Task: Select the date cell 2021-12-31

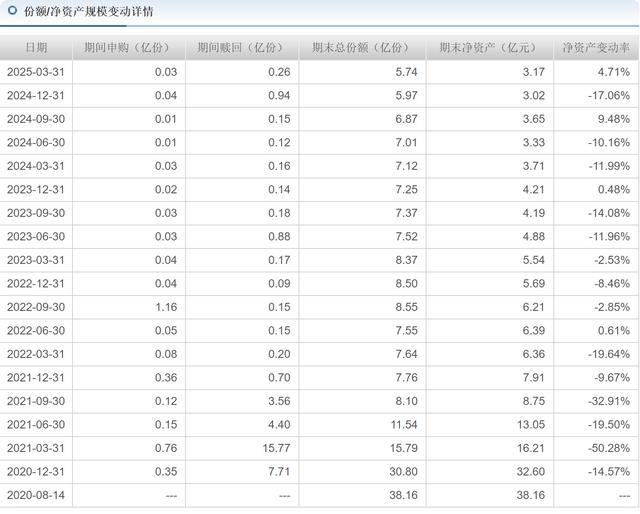Action: (36, 378)
